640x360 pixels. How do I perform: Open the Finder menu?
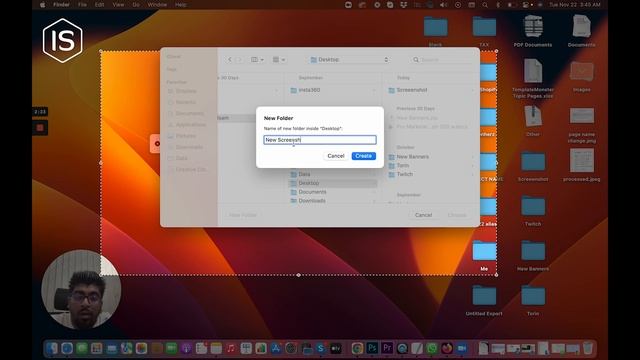click(x=61, y=5)
